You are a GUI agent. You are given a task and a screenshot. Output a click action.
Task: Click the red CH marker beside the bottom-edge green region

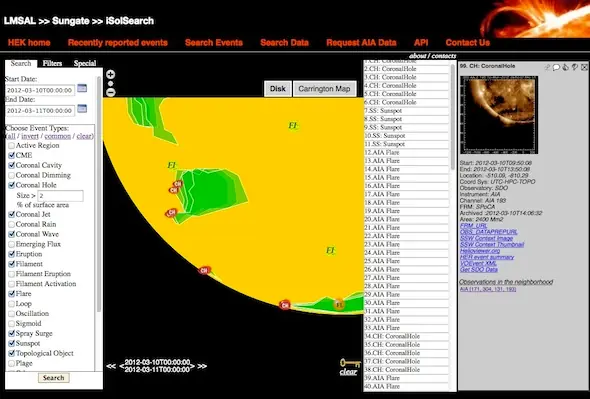point(285,305)
